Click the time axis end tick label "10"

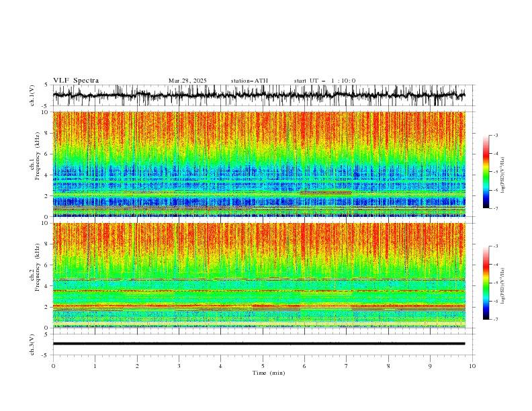(x=472, y=366)
